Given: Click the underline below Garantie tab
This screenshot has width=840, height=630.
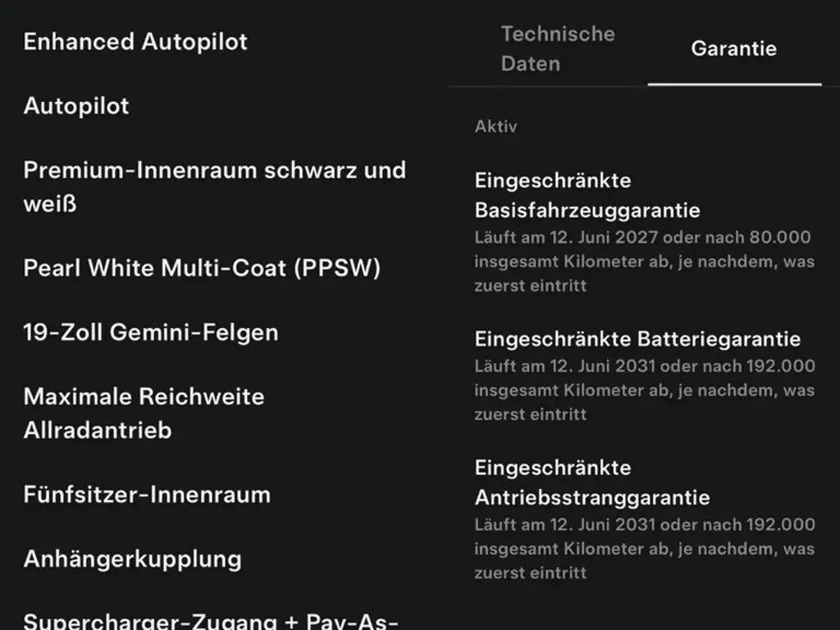Looking at the screenshot, I should pyautogui.click(x=734, y=84).
